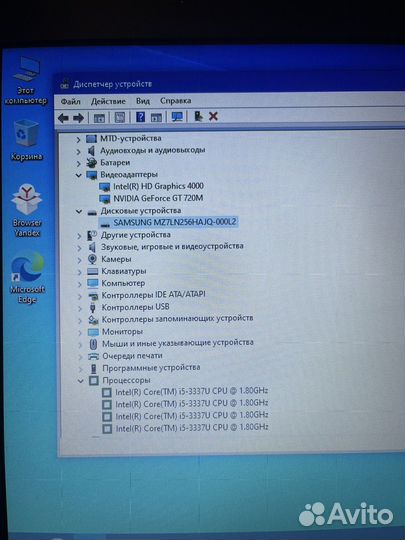Expand the Другие устройства node

[x=79, y=236]
